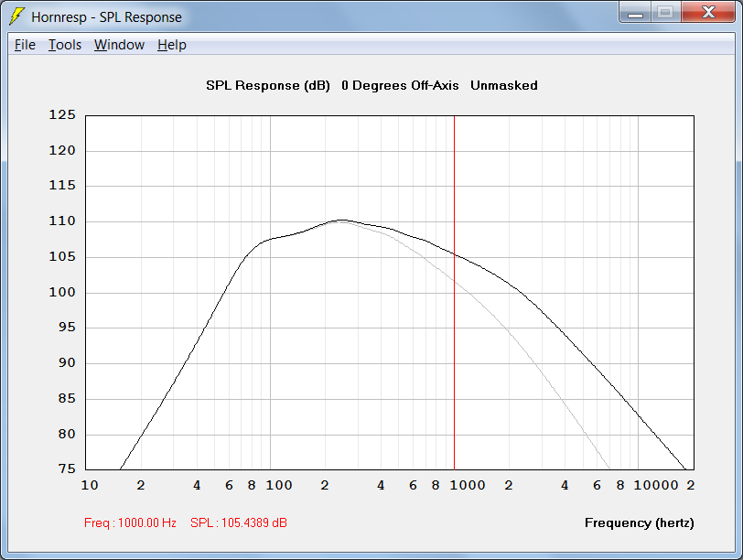Close the Hornresp SPL Response window

[708, 12]
